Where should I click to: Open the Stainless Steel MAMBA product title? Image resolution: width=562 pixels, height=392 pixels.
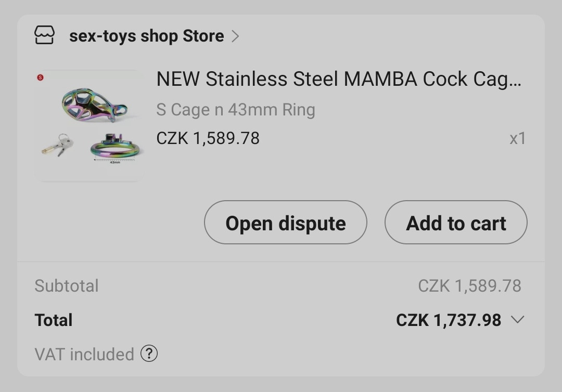point(338,79)
